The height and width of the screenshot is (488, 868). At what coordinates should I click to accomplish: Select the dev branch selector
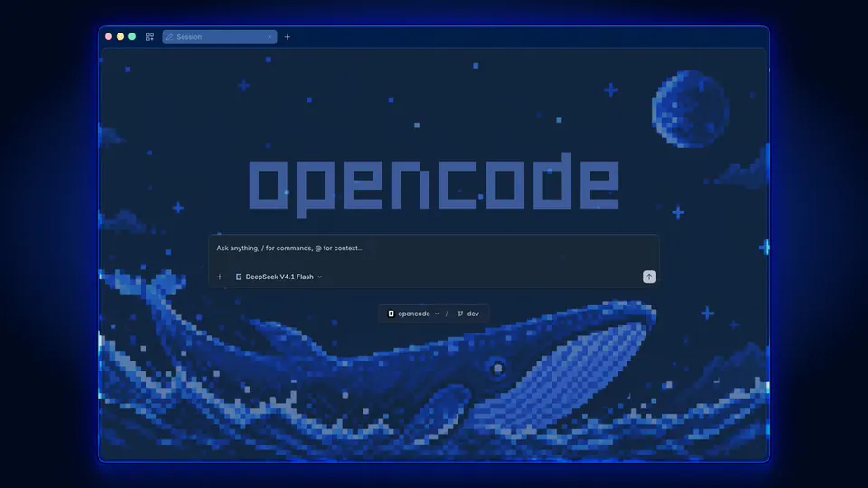[x=468, y=314]
